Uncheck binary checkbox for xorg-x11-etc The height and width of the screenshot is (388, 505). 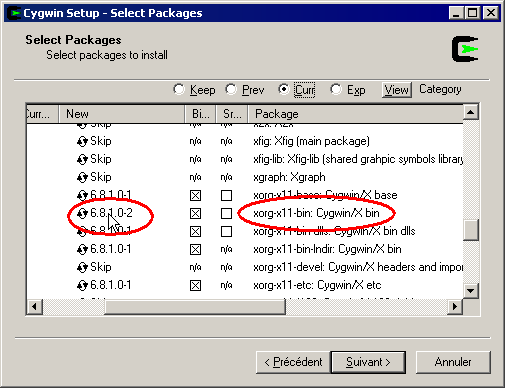coord(195,285)
